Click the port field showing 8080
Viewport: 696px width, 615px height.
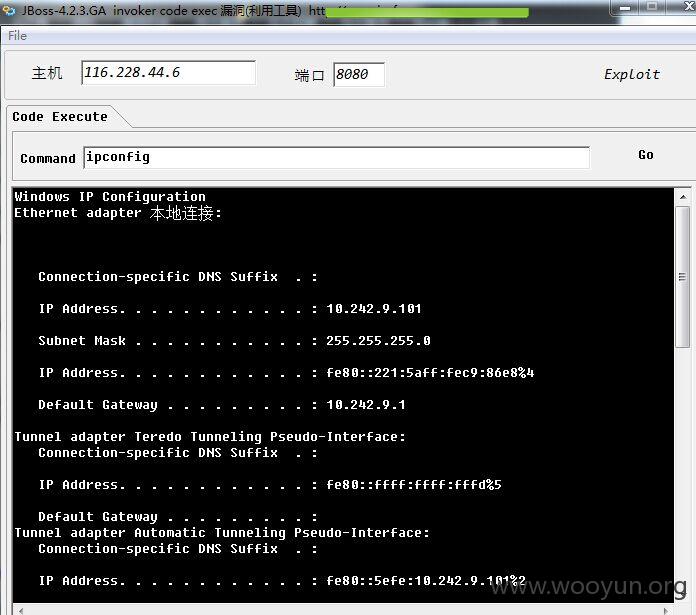pos(359,75)
